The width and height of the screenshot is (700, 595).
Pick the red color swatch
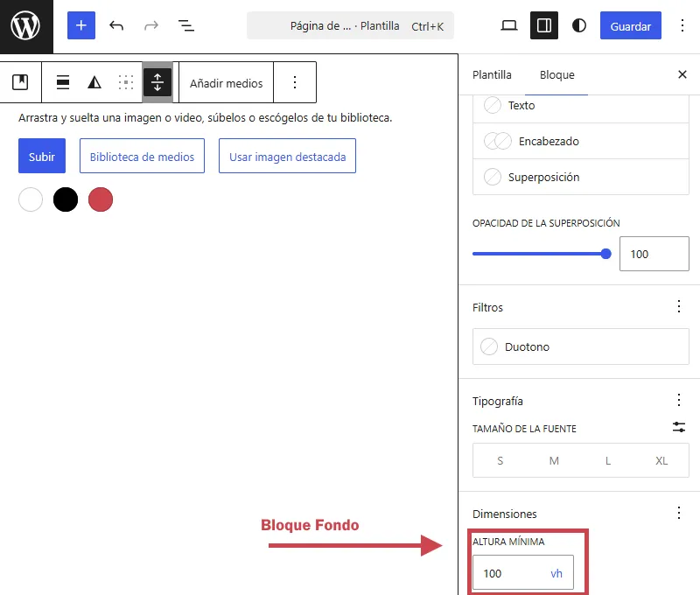pos(101,199)
